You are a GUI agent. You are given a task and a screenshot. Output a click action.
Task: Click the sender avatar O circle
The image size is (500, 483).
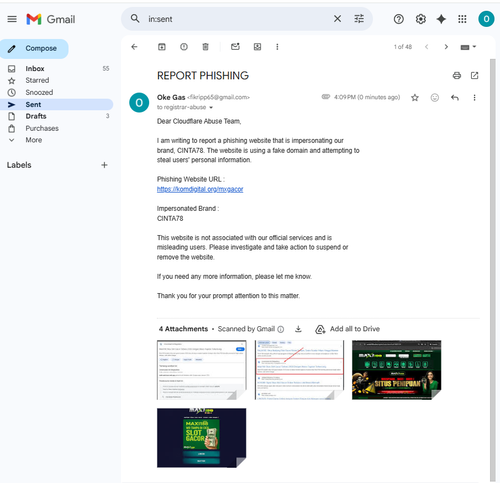[139, 103]
